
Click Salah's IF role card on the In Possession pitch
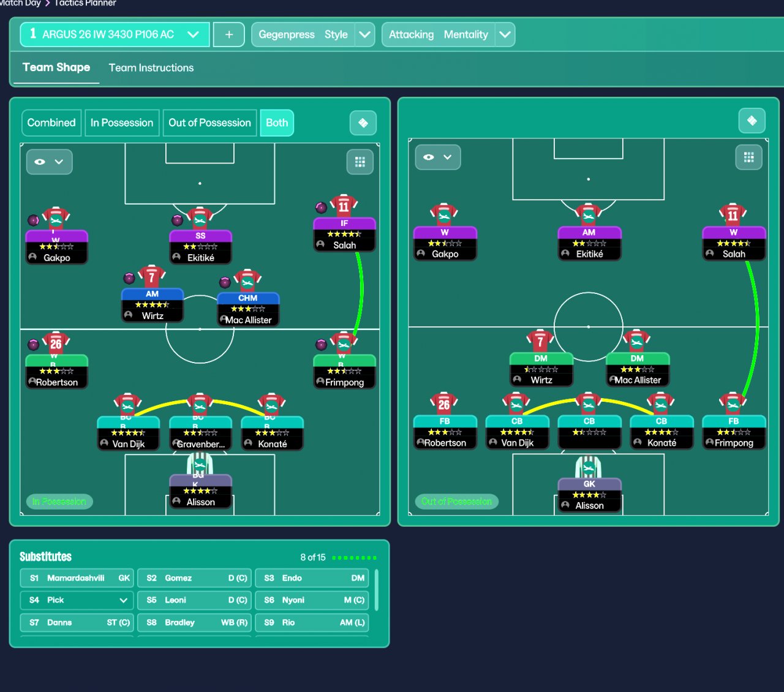[x=344, y=235]
